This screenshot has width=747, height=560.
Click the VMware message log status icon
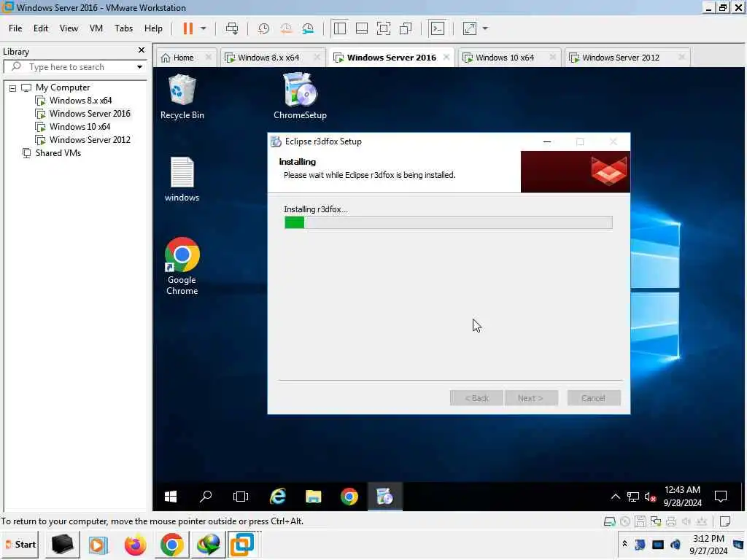point(725,521)
